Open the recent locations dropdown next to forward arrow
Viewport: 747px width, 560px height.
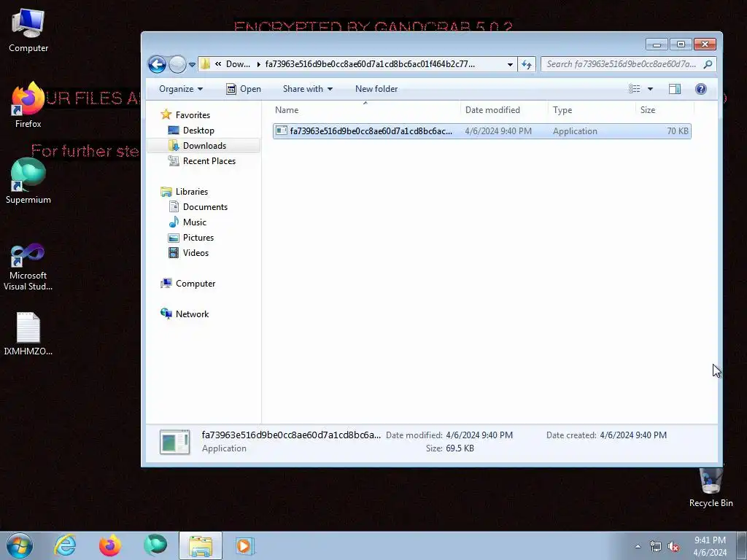[x=192, y=64]
